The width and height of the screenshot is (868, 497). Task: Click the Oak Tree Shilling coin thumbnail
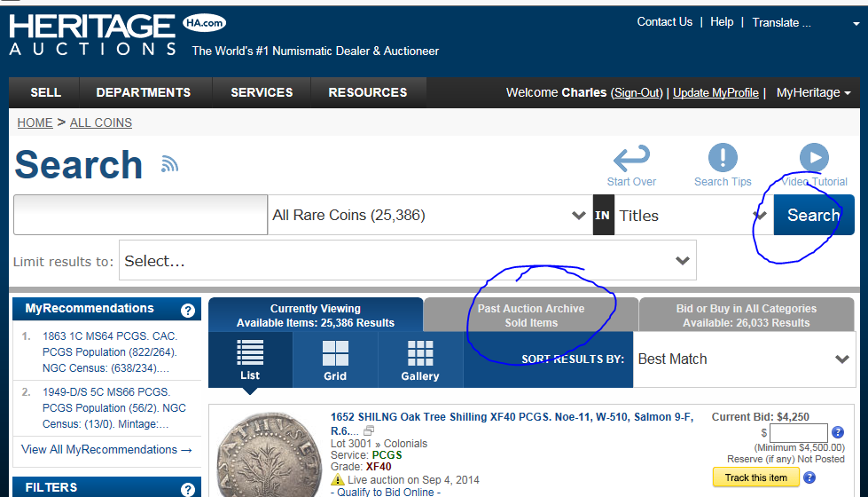point(269,455)
